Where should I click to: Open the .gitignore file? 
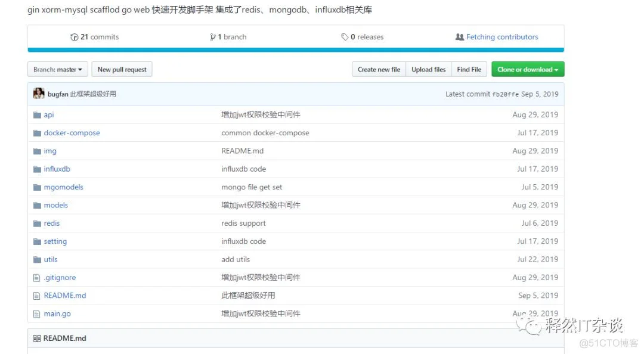point(60,277)
